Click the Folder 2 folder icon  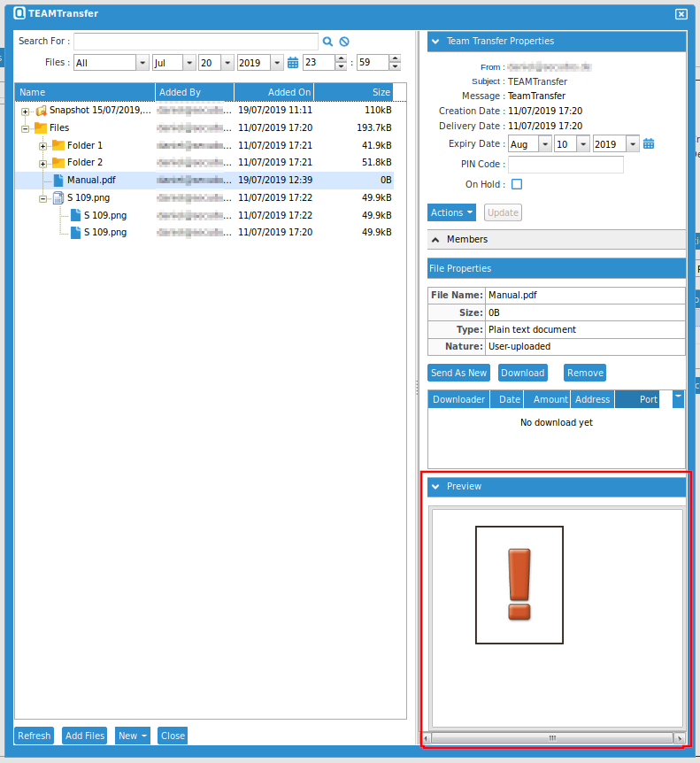click(58, 163)
